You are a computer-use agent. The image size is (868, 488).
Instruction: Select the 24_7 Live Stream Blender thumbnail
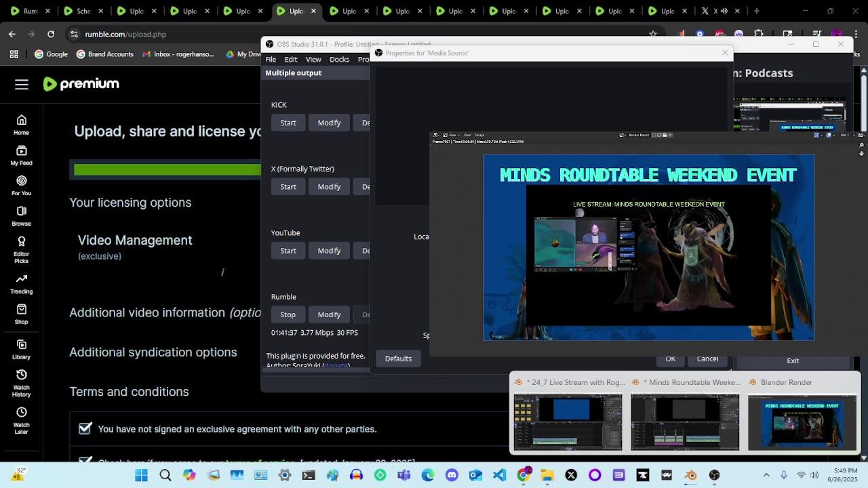[x=568, y=414]
